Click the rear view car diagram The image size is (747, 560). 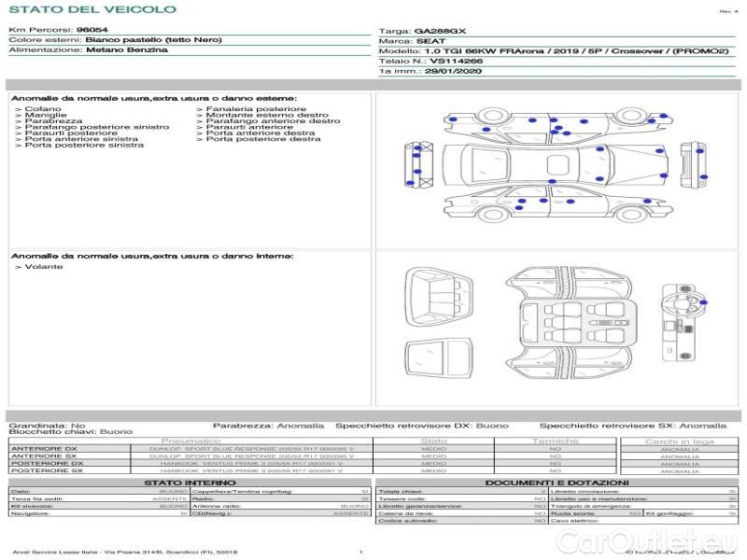(695, 163)
